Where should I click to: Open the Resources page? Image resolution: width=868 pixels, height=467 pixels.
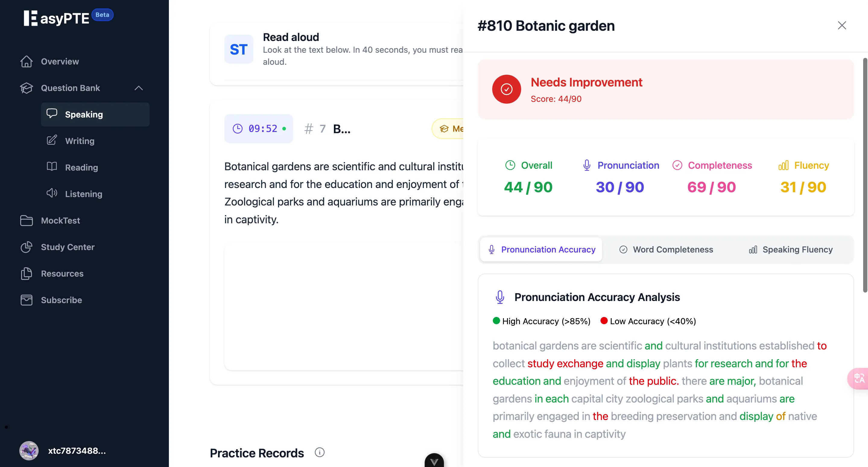pos(62,274)
